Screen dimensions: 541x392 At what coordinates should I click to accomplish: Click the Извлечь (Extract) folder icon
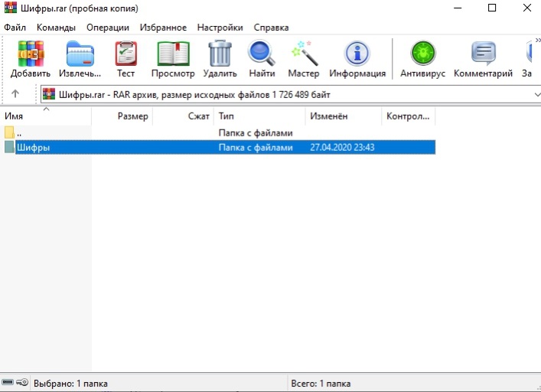click(x=80, y=55)
